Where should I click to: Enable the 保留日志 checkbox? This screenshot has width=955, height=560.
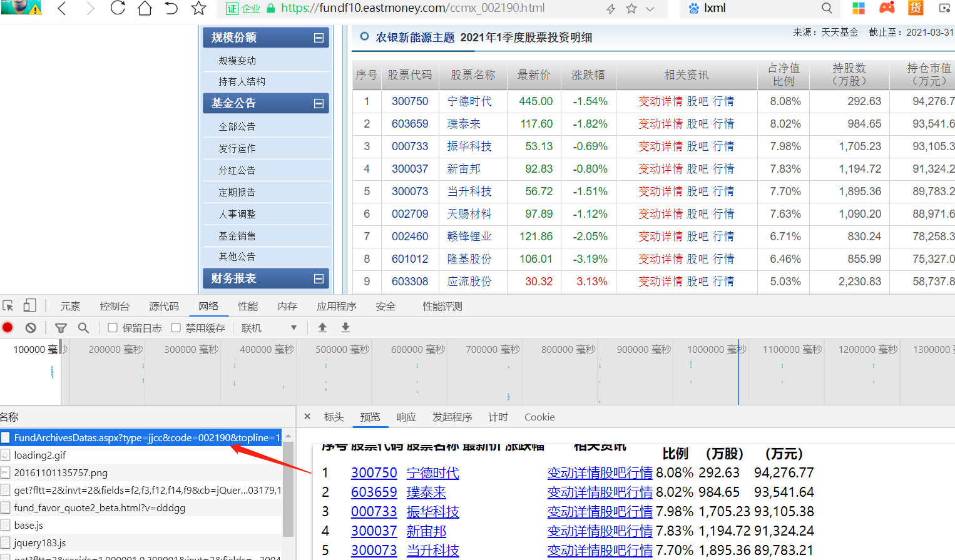tap(113, 327)
